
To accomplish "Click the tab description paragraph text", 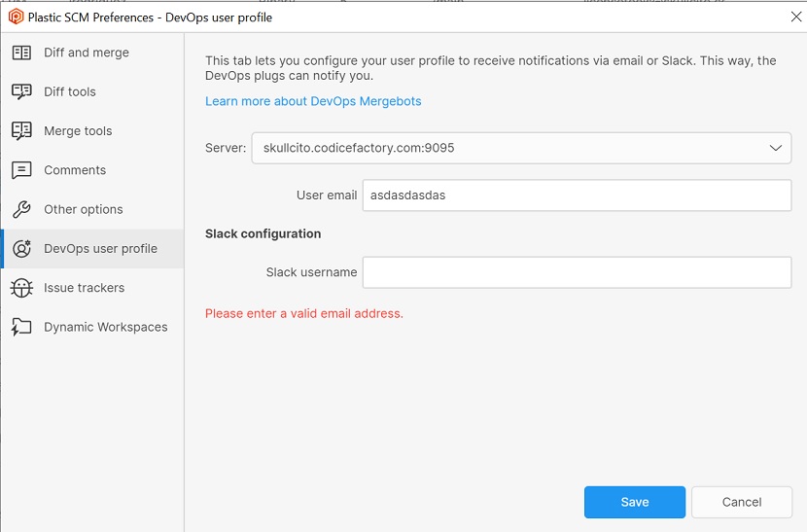I will click(x=490, y=68).
